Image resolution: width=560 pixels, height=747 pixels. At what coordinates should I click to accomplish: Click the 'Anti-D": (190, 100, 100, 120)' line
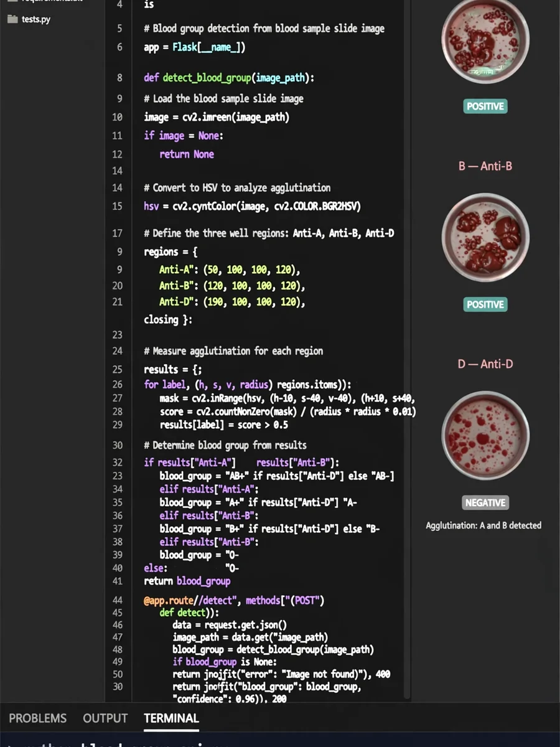pos(233,302)
